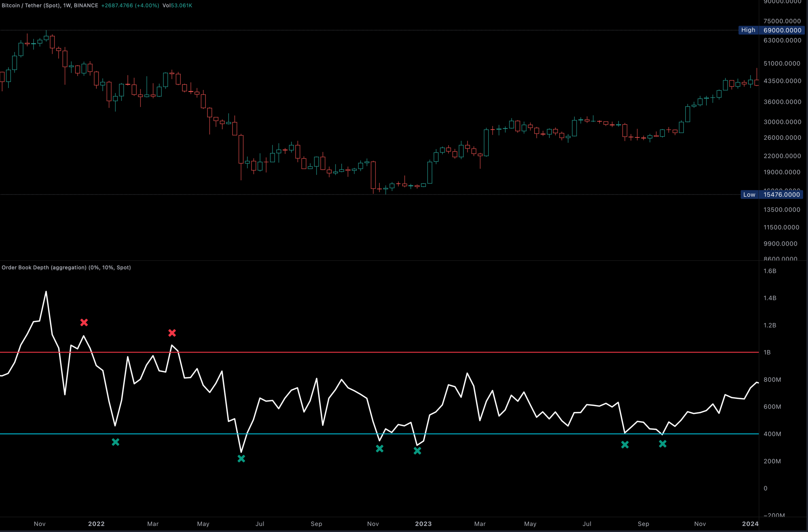The image size is (808, 532).
Task: Click the green X marker under January 2022 dip
Action: [x=115, y=442]
